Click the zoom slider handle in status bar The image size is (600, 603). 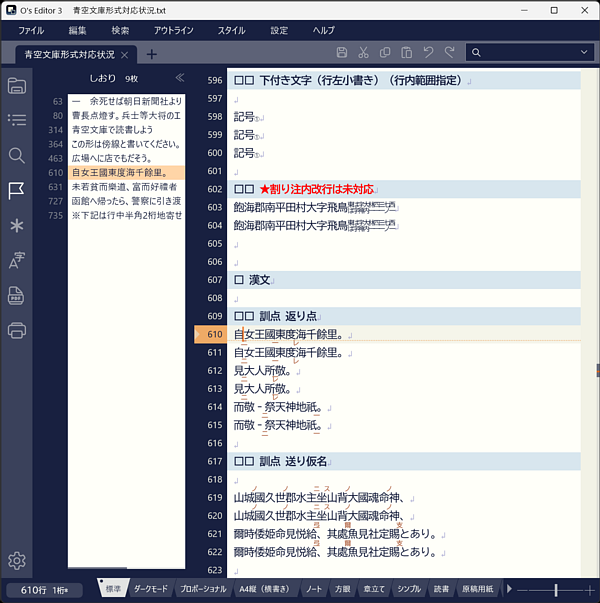tap(556, 589)
